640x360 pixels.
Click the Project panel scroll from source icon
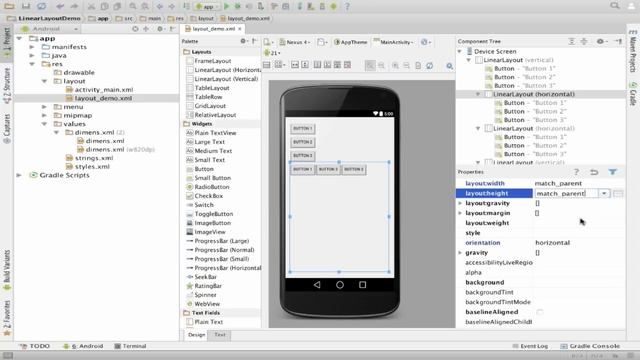(x=135, y=29)
